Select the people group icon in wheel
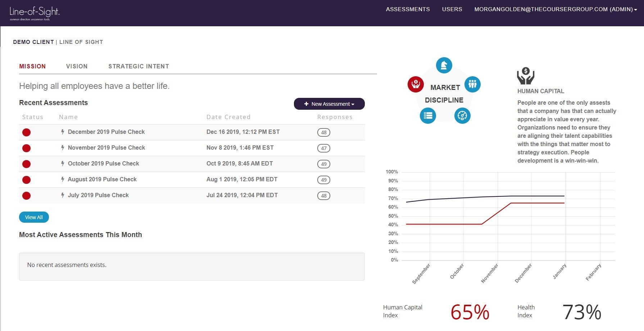 [x=472, y=84]
